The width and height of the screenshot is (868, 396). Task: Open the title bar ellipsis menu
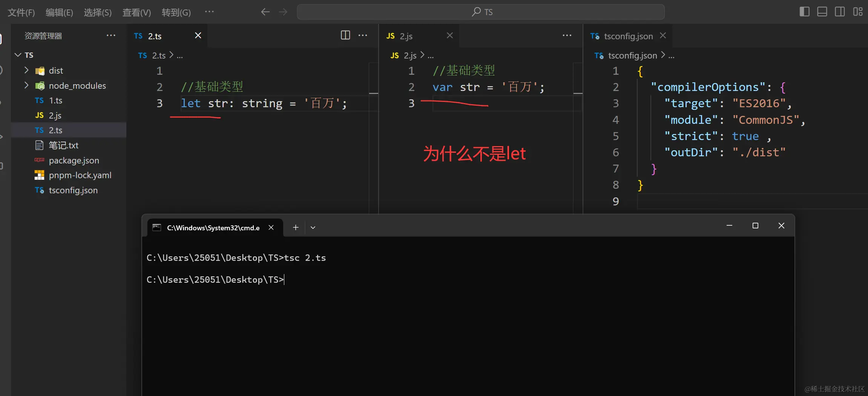click(x=210, y=12)
